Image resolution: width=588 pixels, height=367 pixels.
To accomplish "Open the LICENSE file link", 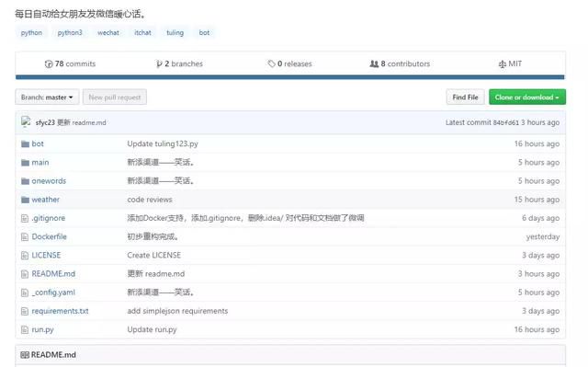I will point(46,255).
